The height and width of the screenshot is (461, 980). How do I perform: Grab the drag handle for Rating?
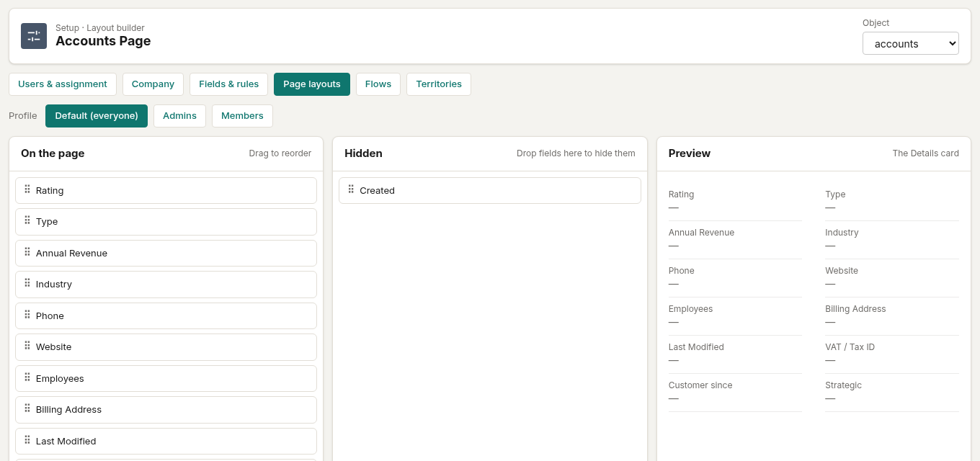27,190
